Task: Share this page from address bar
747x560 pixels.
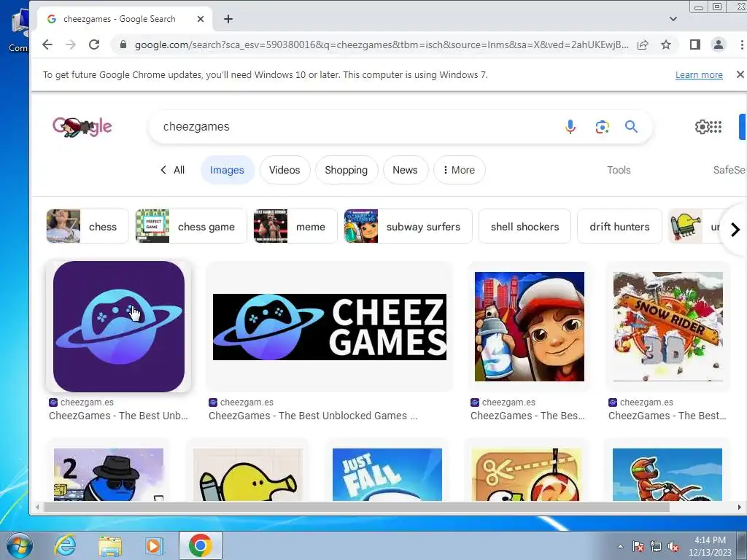Action: (x=643, y=44)
